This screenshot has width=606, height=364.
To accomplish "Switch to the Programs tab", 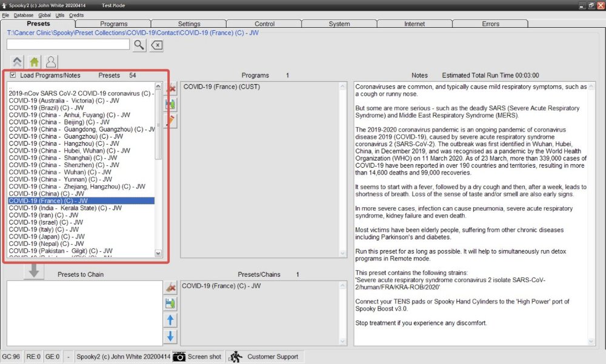I will pyautogui.click(x=114, y=24).
